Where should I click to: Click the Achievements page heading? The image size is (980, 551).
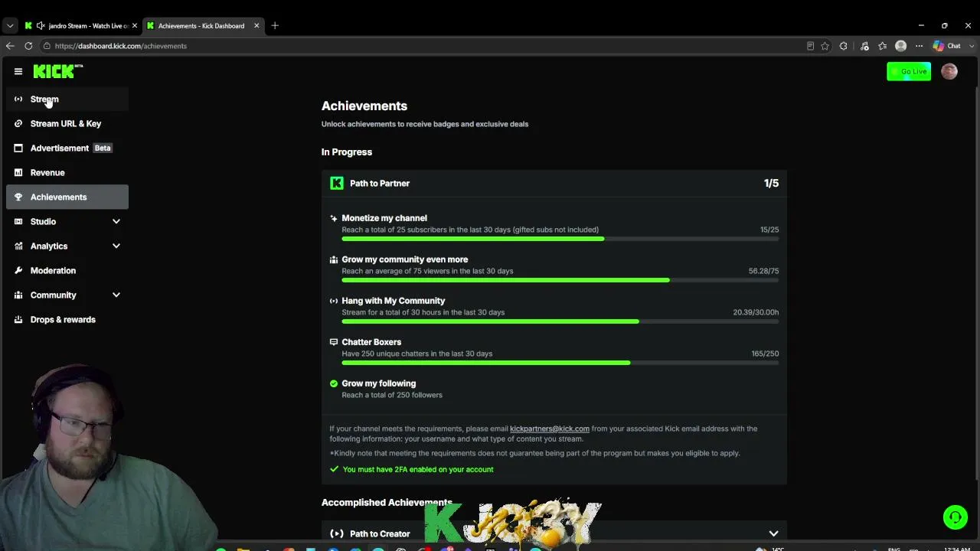[364, 106]
